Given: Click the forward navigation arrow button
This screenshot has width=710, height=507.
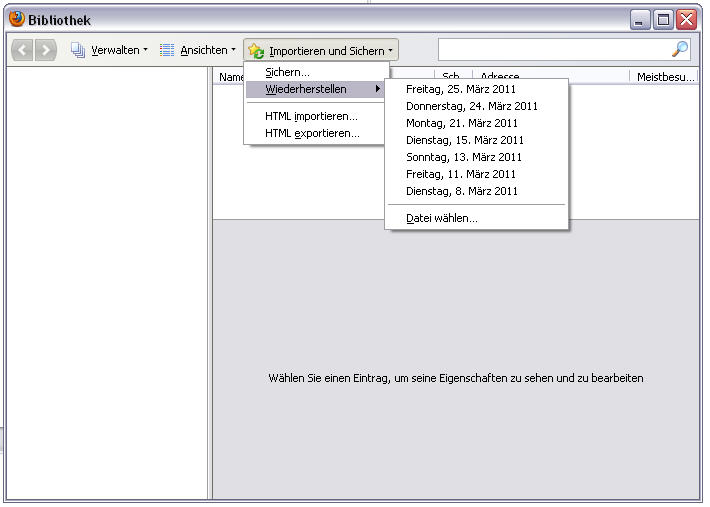Looking at the screenshot, I should 45,50.
